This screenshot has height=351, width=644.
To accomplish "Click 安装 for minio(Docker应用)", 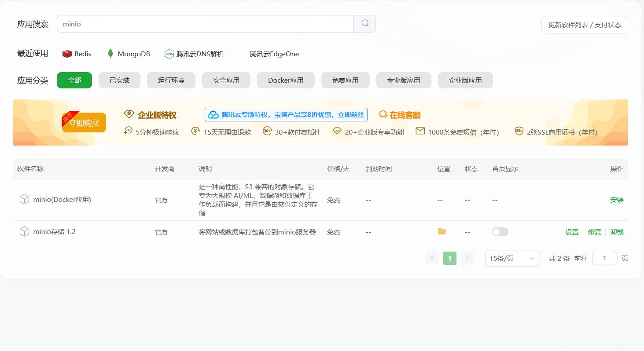I will point(617,200).
